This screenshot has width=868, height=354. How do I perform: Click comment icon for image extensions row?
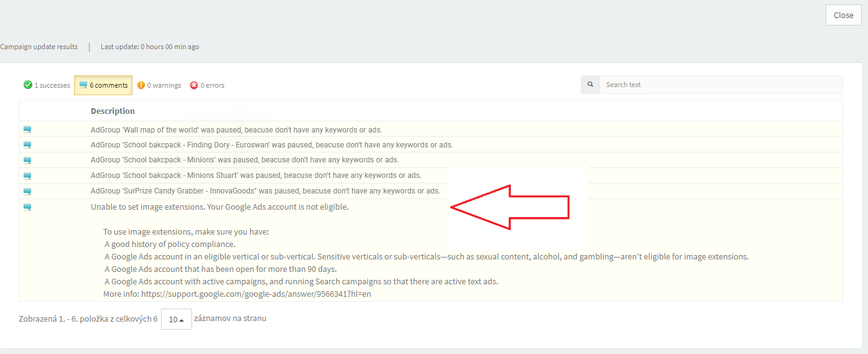(x=27, y=207)
